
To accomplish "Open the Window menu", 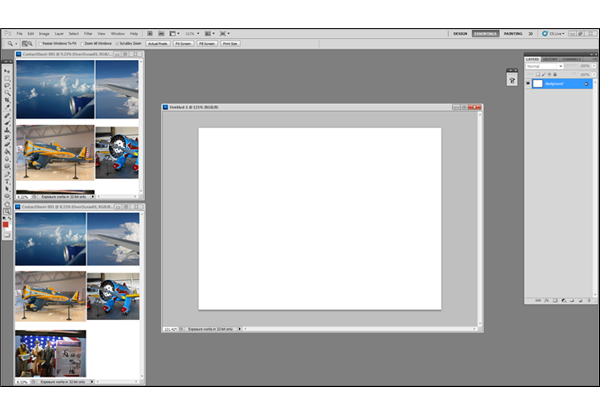I will 117,34.
